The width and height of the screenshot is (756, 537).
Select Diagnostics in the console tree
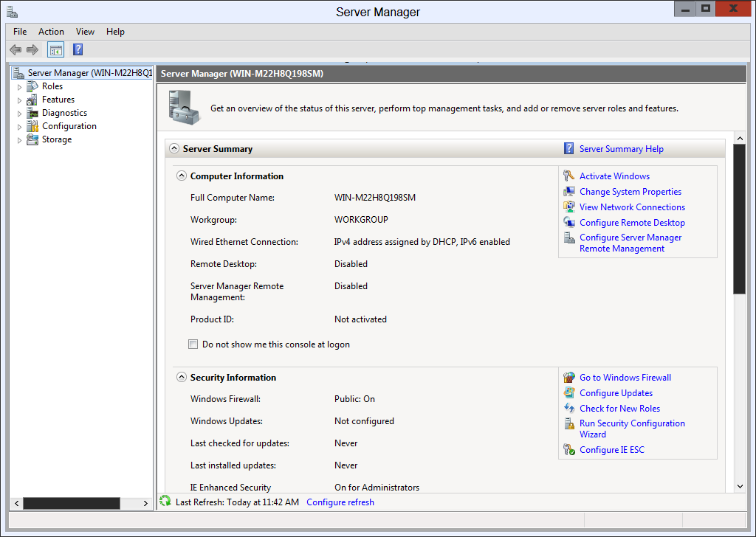pyautogui.click(x=64, y=113)
